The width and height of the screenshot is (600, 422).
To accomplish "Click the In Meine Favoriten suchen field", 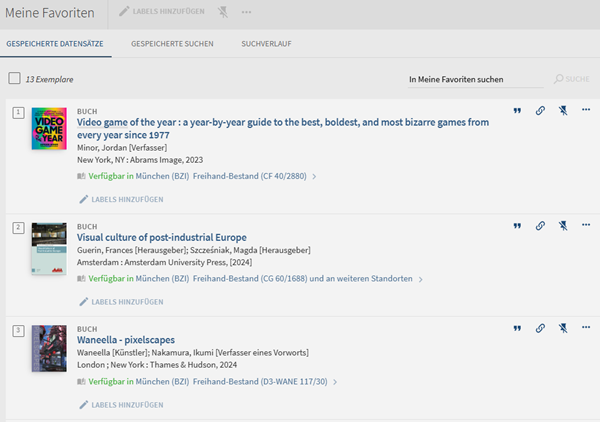I will (476, 80).
